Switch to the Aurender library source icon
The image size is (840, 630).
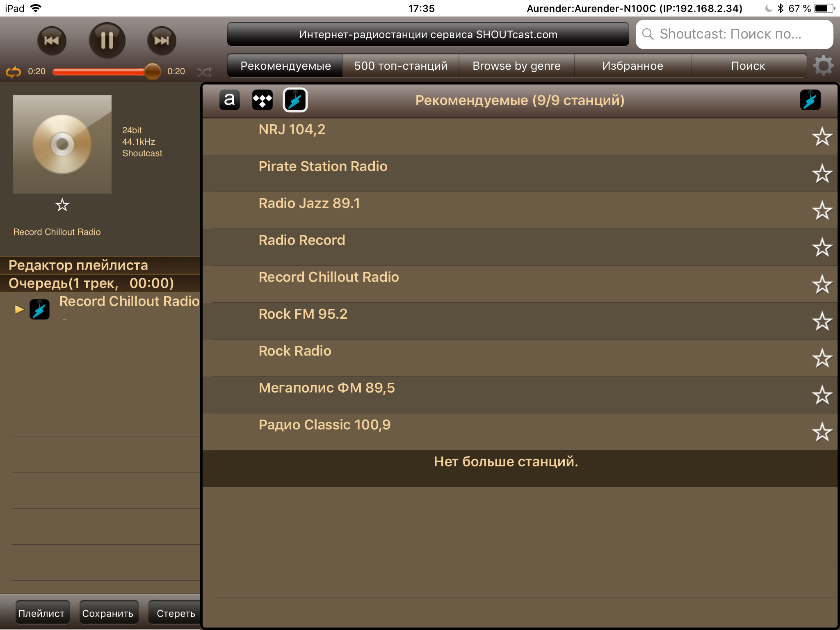[x=230, y=100]
